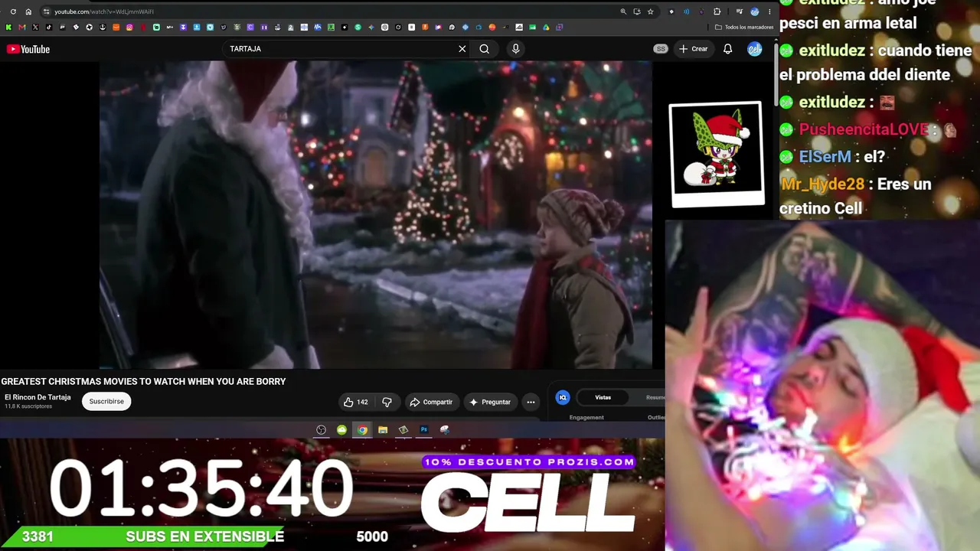Viewport: 980px width, 551px height.
Task: Click the video title text
Action: pyautogui.click(x=143, y=382)
